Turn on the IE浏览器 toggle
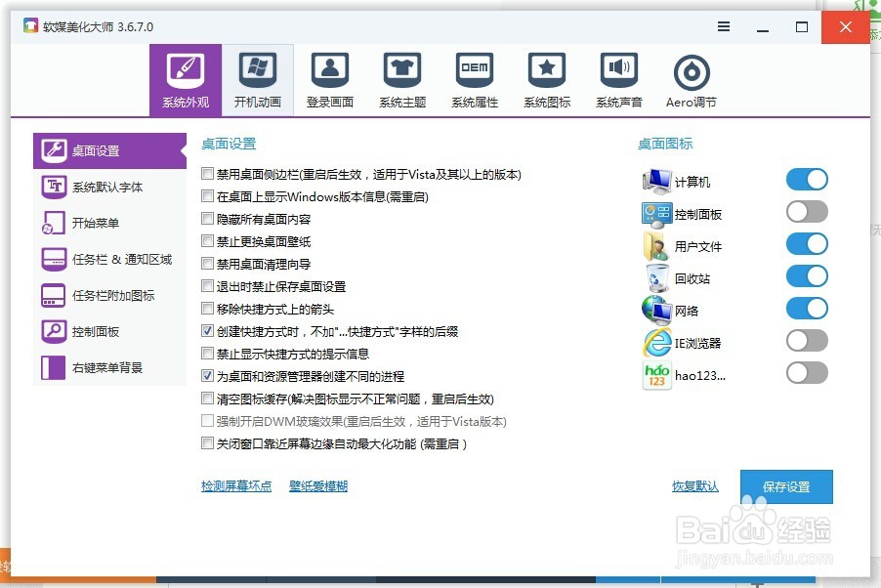Viewport: 881px width, 588px height. 807,341
